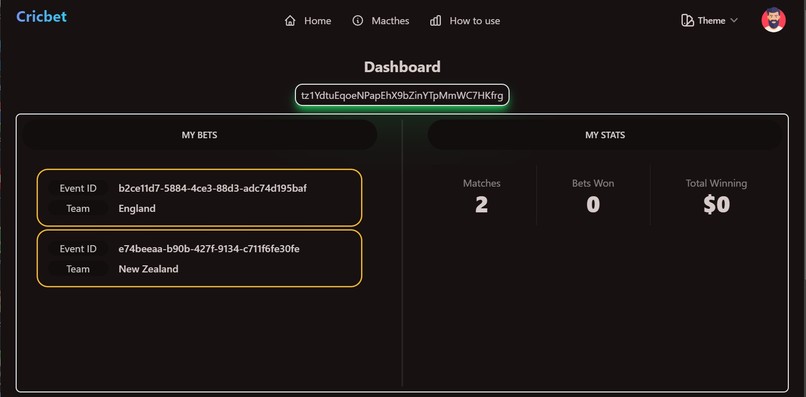Click the Home house icon
The image size is (806, 397).
(290, 21)
